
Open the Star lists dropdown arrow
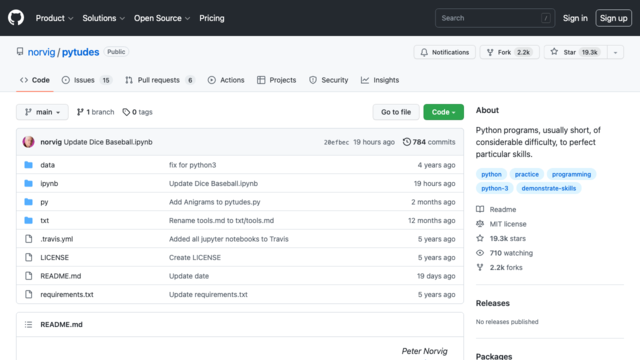615,52
